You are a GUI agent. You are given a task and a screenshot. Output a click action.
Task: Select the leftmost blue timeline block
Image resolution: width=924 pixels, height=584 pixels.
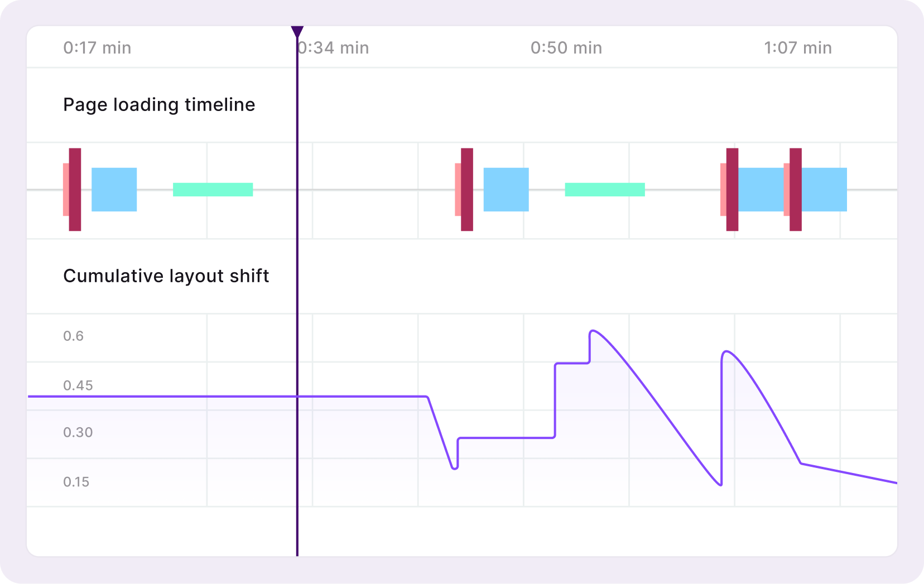click(114, 190)
